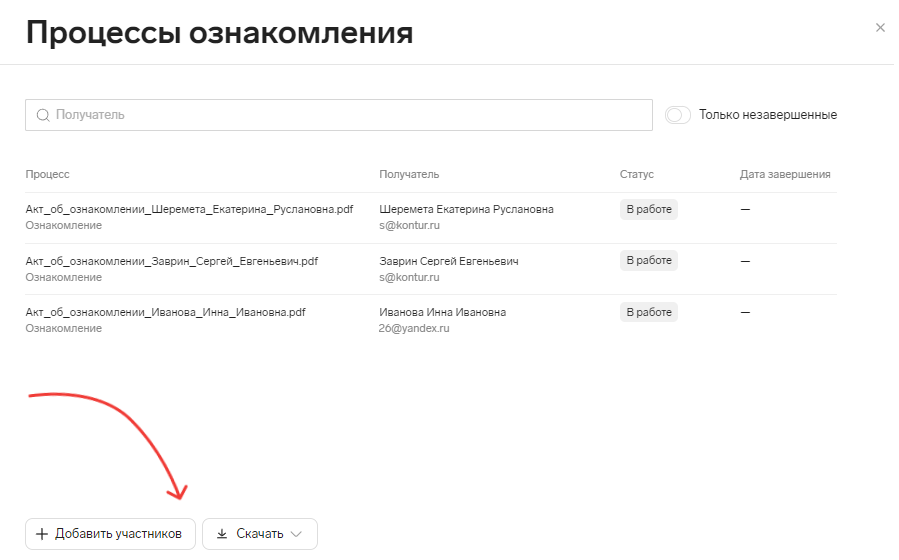The height and width of the screenshot is (560, 899).
Task: Click s@kontur.ru under Заврин Сергей Евгеньевич
Action: [409, 277]
